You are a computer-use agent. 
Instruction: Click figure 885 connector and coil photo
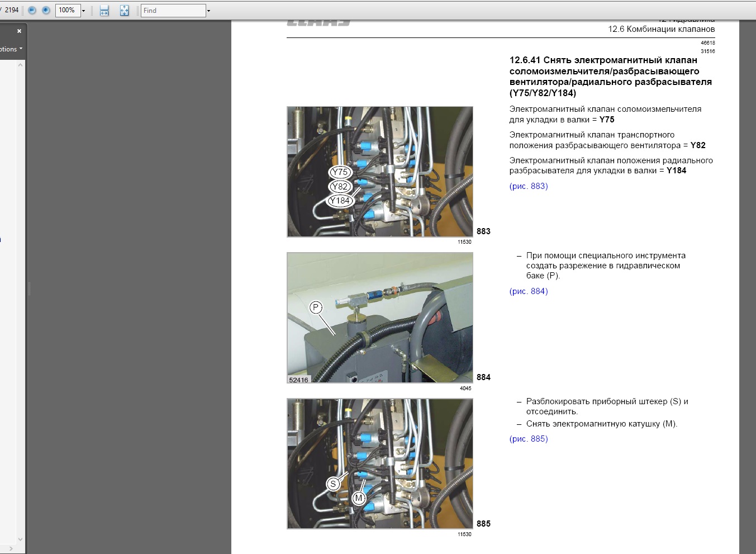(x=380, y=463)
